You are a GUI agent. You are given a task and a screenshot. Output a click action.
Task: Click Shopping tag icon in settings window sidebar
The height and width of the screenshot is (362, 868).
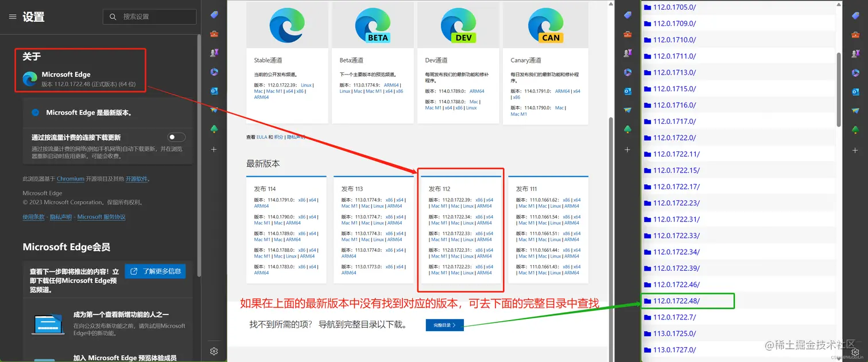(x=214, y=15)
